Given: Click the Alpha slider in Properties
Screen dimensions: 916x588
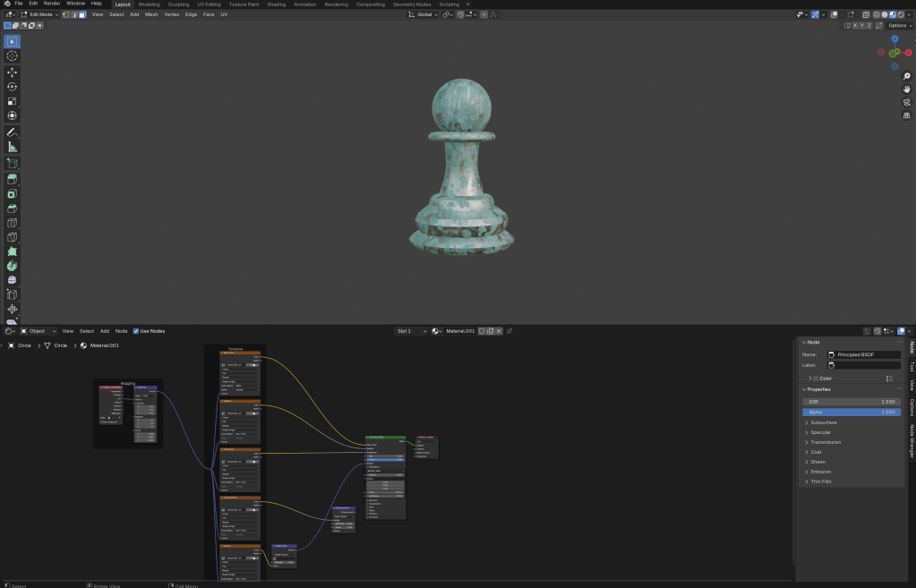Looking at the screenshot, I should 851,413.
